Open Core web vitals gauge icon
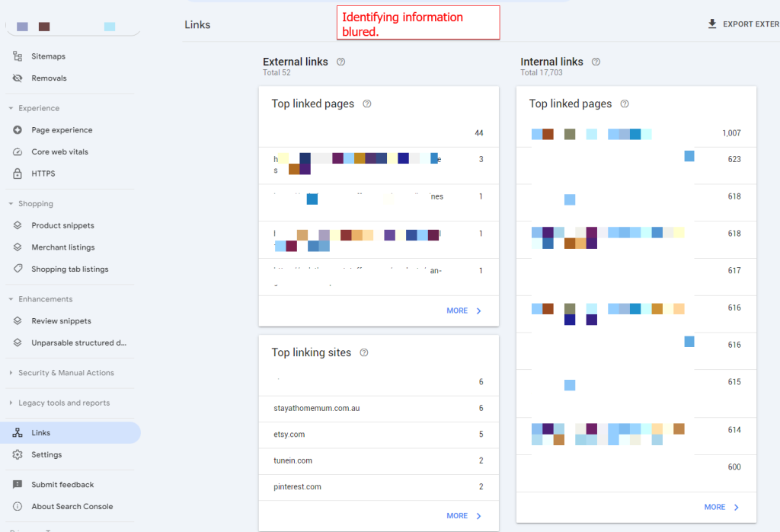780x532 pixels. [18, 152]
